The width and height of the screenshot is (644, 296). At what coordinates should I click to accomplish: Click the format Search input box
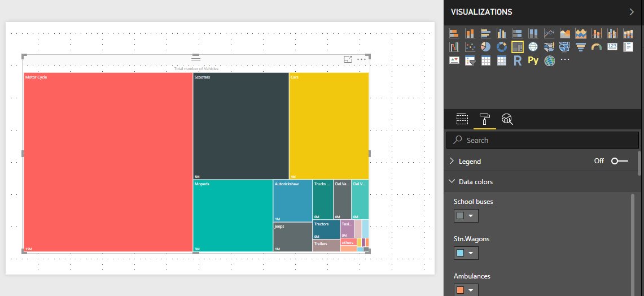pyautogui.click(x=542, y=140)
